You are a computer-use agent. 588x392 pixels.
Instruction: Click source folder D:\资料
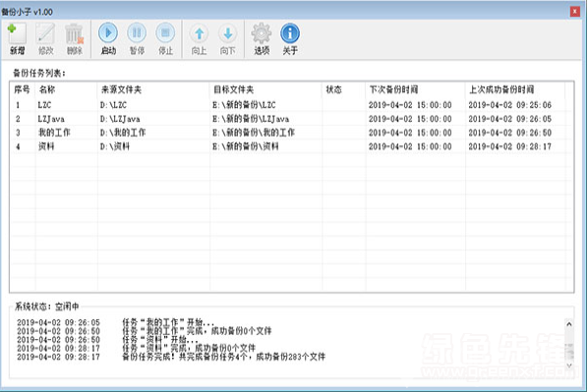tap(115, 146)
